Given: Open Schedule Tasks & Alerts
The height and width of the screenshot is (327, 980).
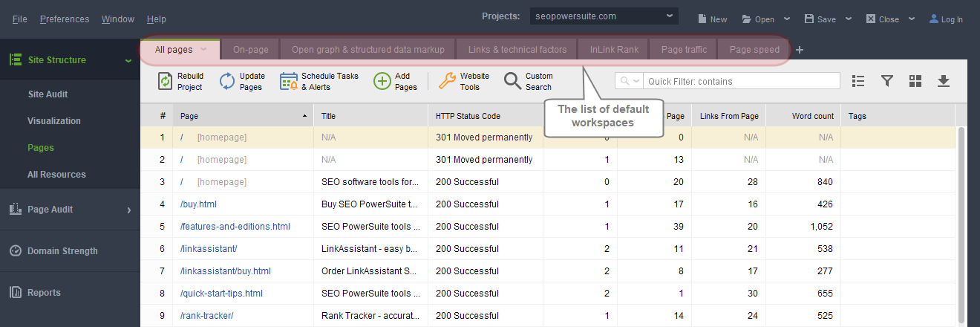Looking at the screenshot, I should (319, 81).
